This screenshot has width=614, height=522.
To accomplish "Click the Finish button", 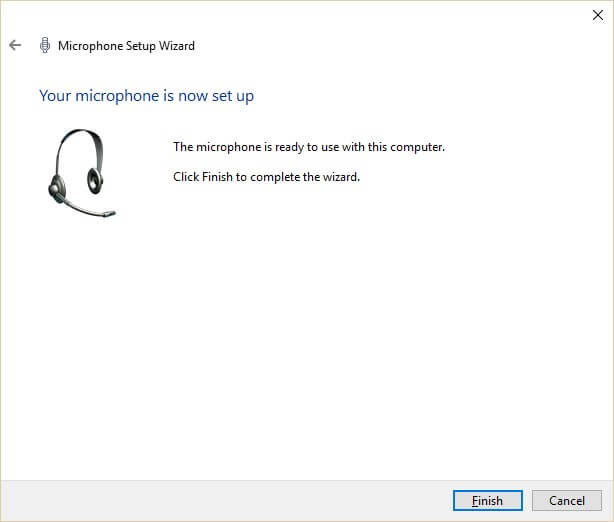I will (x=488, y=500).
